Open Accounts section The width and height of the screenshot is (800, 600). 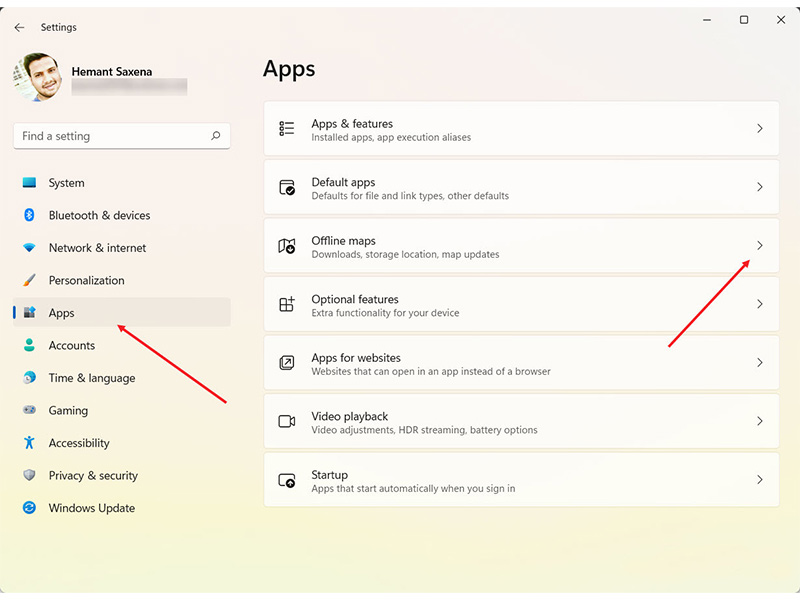click(121, 345)
